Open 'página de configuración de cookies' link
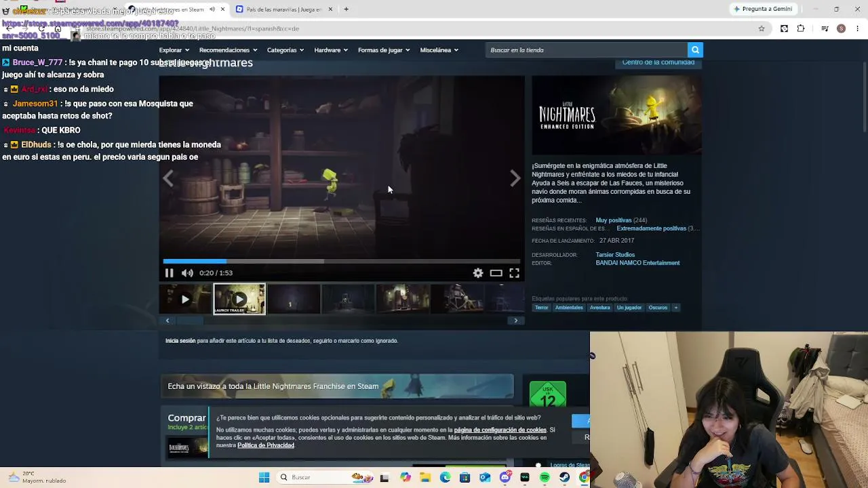 500,430
